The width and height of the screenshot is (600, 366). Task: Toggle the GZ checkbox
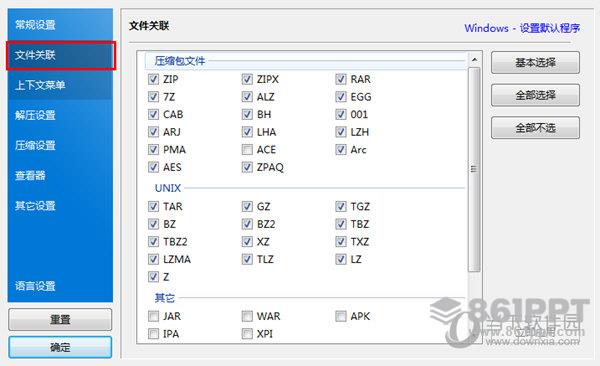(247, 207)
